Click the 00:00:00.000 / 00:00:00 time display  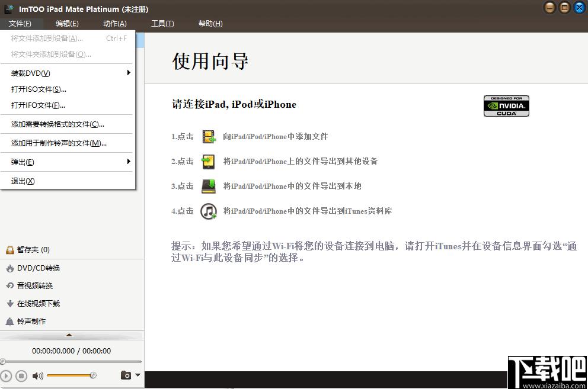[71, 351]
